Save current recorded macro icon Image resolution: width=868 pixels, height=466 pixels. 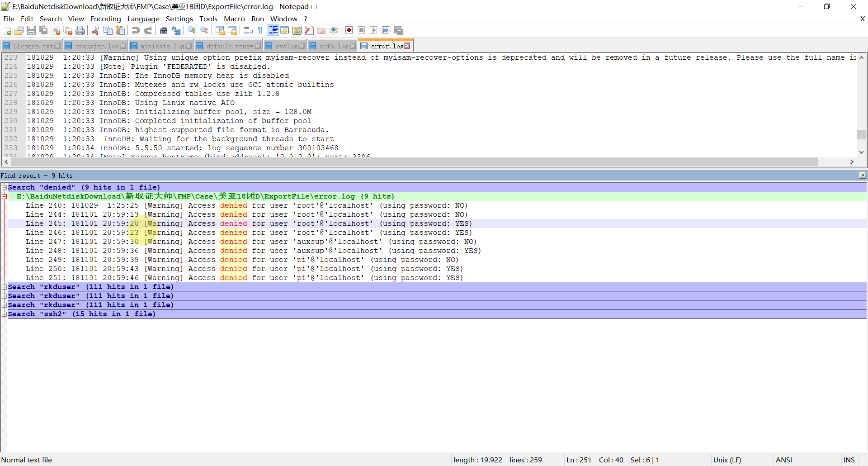pyautogui.click(x=398, y=30)
